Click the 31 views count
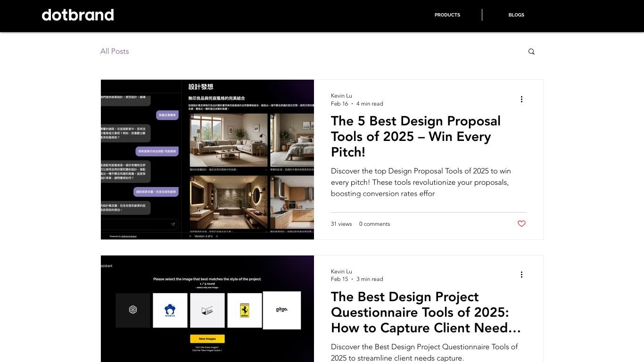This screenshot has height=362, width=644. (341, 224)
